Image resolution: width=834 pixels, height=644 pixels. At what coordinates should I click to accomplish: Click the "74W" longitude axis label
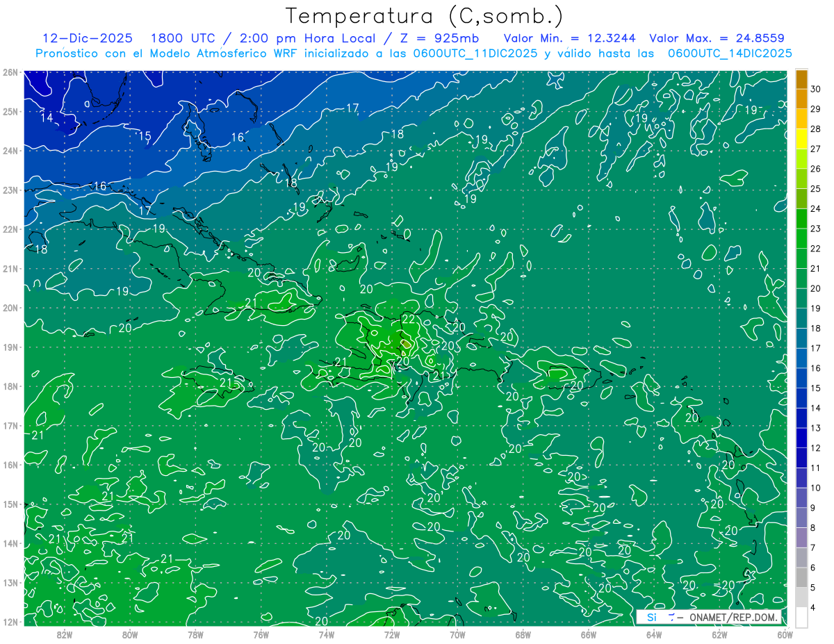[327, 634]
